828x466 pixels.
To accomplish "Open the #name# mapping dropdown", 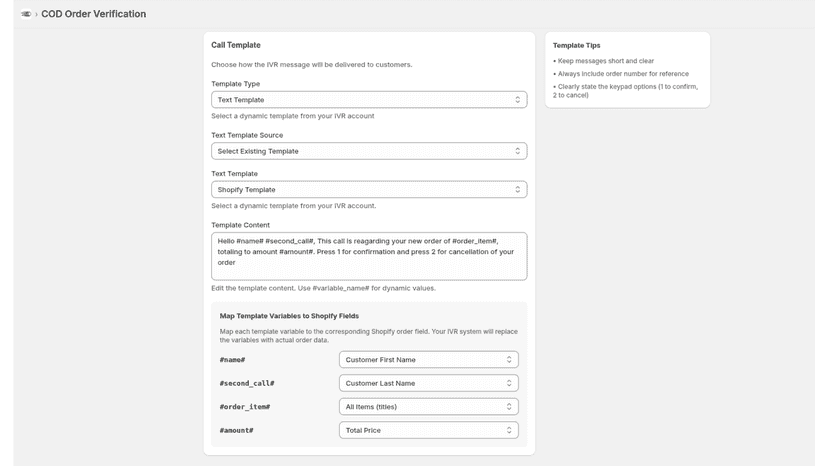I will [x=429, y=360].
